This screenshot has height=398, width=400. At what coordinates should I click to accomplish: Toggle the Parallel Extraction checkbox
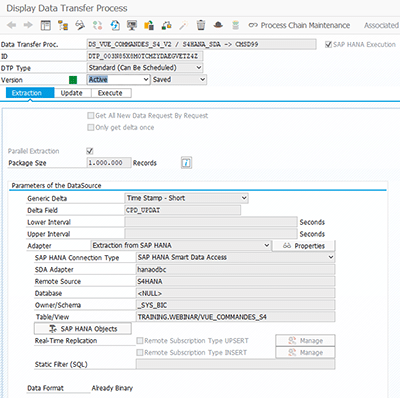90,151
